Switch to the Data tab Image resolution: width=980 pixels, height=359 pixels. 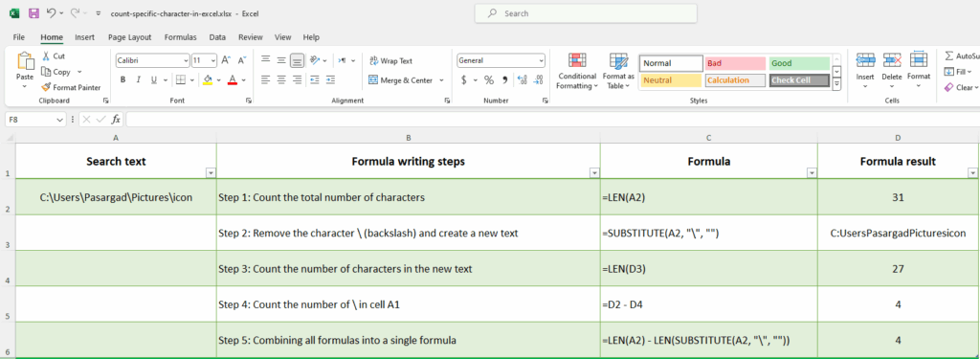(217, 37)
